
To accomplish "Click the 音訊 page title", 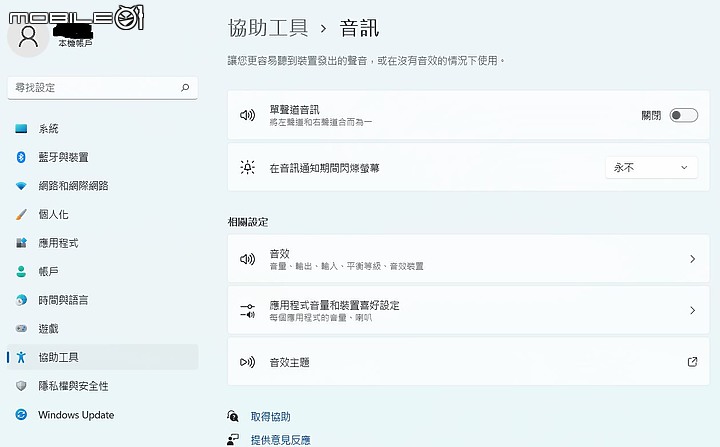I will [359, 28].
